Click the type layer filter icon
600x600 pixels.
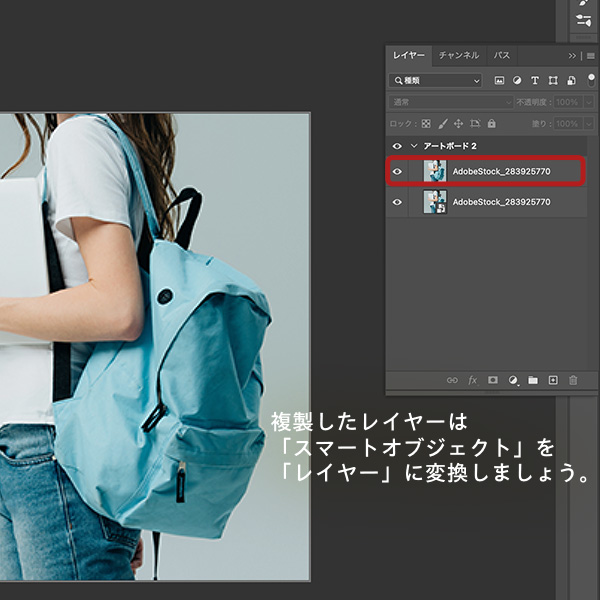(x=535, y=80)
